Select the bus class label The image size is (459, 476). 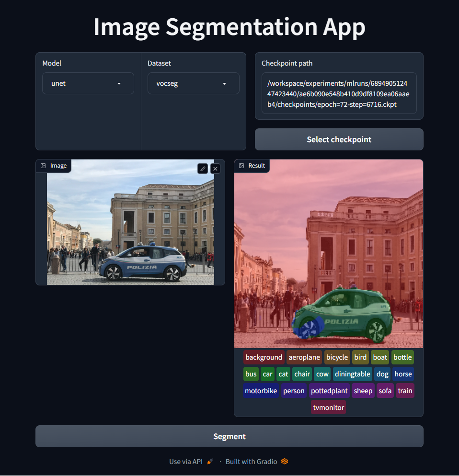(x=251, y=374)
